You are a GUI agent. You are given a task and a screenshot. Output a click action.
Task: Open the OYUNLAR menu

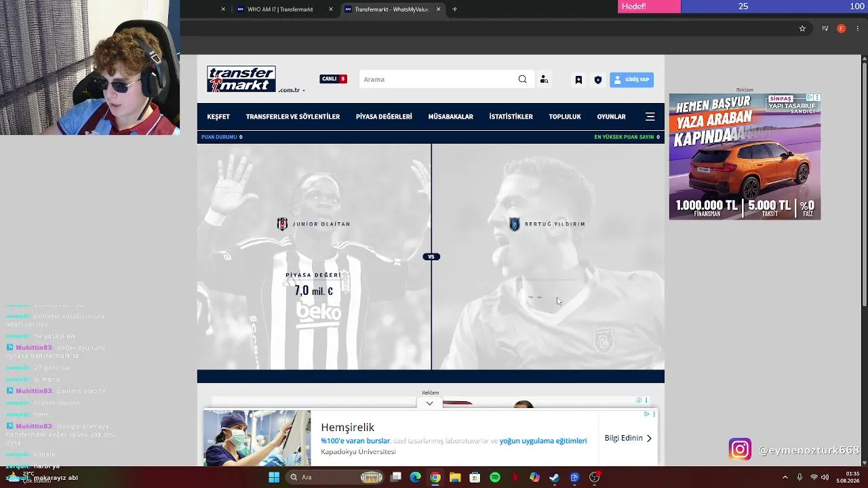[x=611, y=117]
